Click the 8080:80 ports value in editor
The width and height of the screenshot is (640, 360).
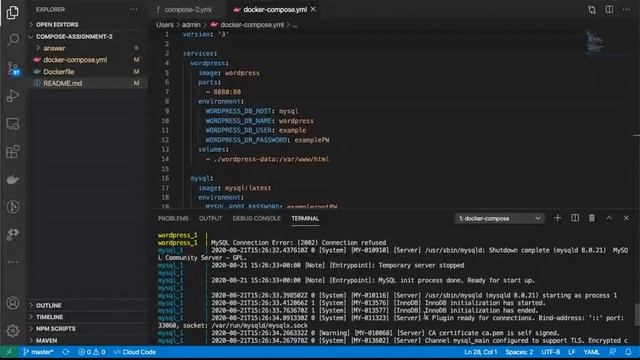227,92
